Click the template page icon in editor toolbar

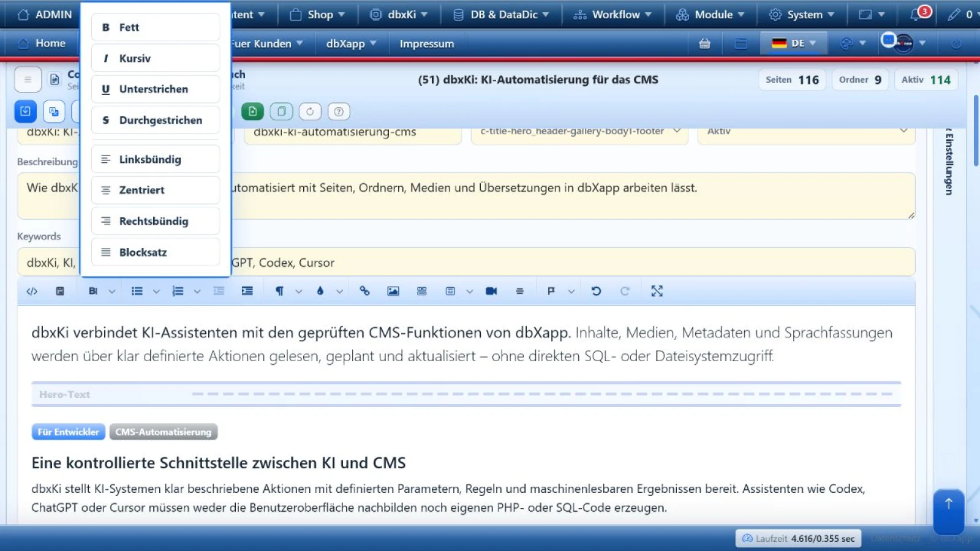(x=450, y=291)
